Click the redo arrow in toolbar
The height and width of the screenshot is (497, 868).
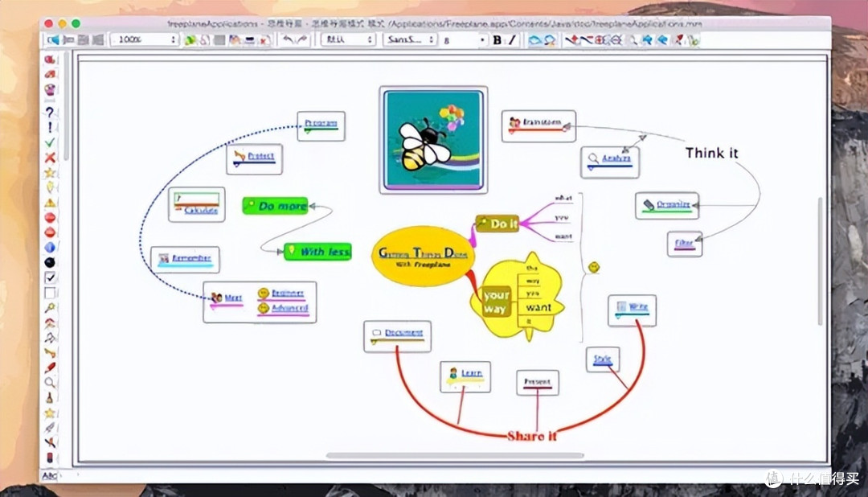click(301, 40)
